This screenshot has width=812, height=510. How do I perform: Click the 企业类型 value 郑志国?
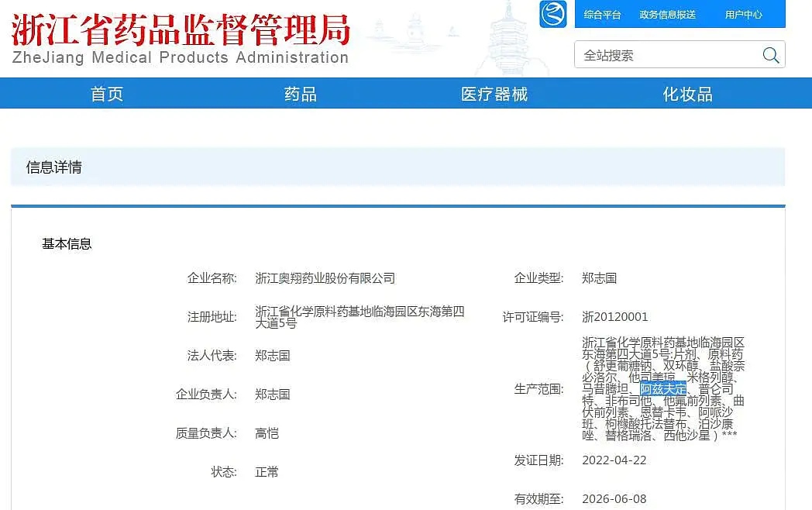[599, 278]
